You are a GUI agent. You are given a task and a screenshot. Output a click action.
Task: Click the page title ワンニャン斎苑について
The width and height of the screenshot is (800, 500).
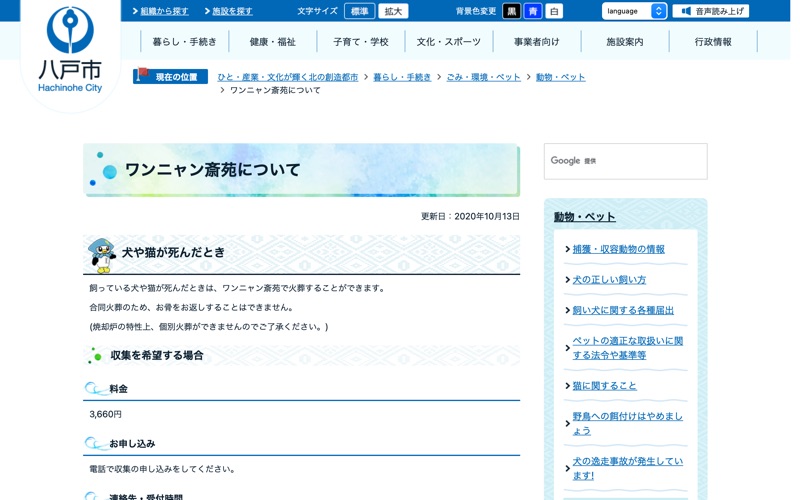coord(212,170)
